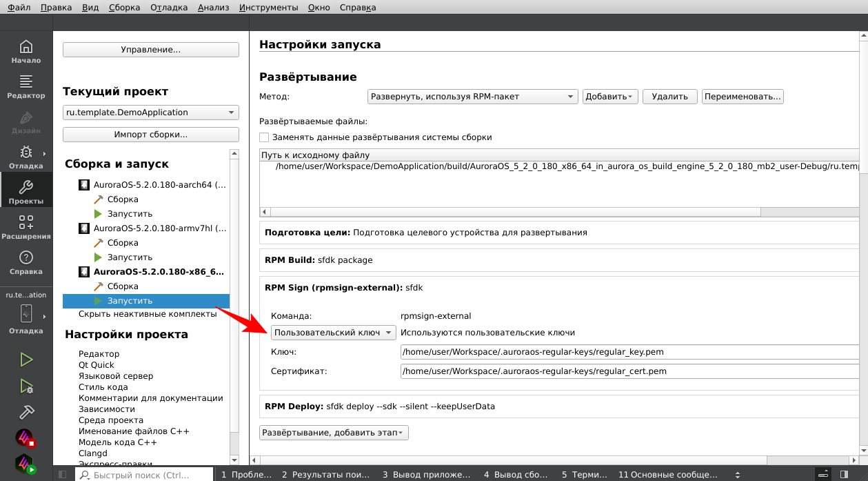Switch to Редактор mode in sidebar
Viewport: 868px width, 481px height.
pyautogui.click(x=26, y=87)
